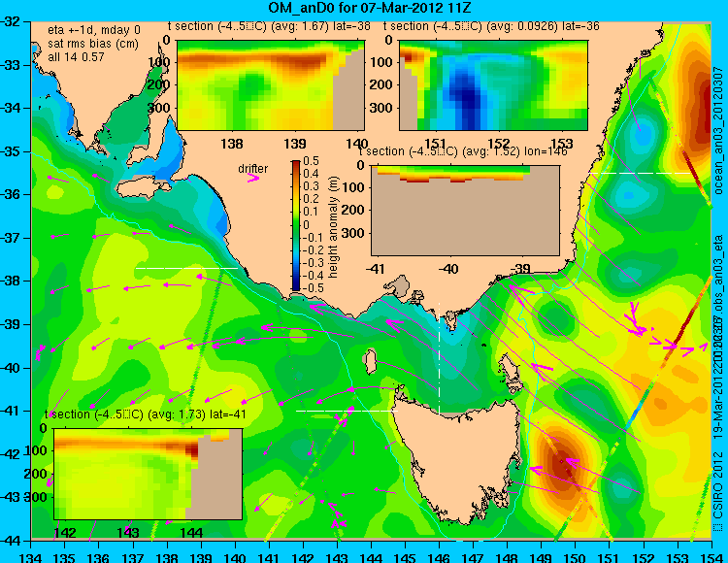Click the 143 tick under the lat=-41 inset
Viewport: 728px width, 563px height.
pos(128,533)
